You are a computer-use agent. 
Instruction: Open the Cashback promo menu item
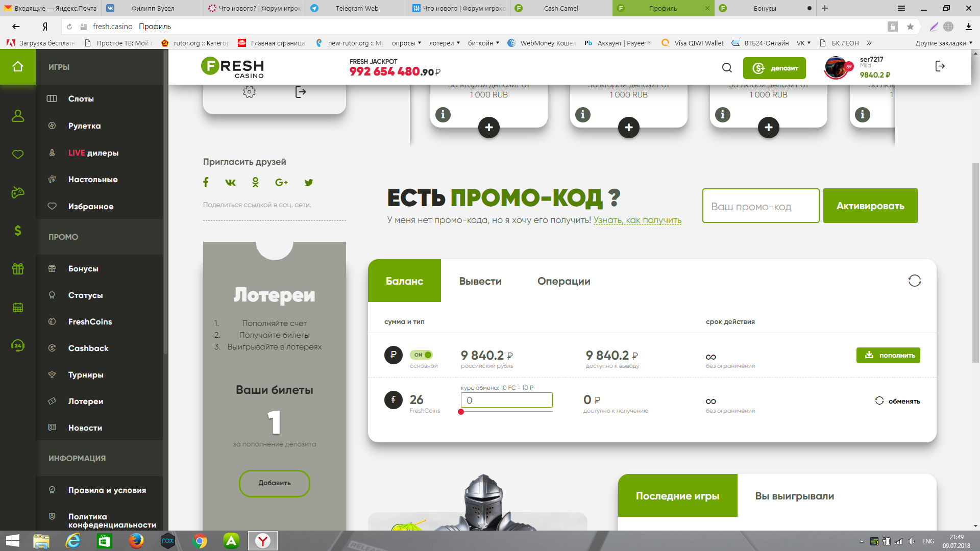tap(88, 348)
